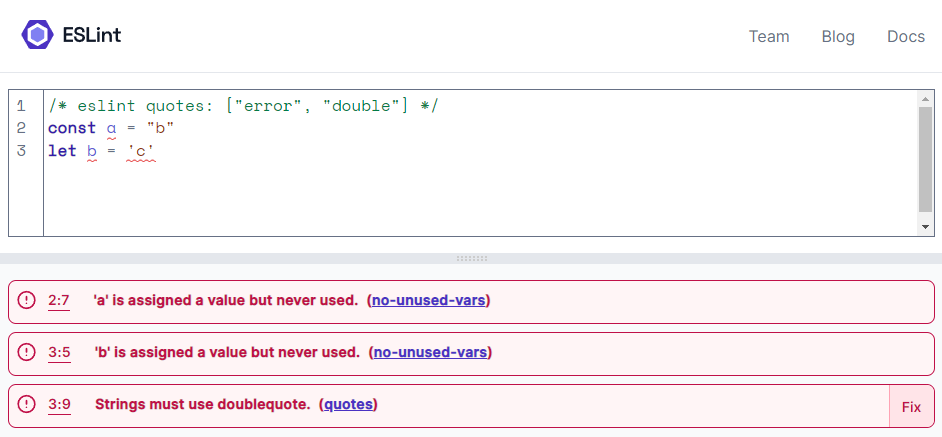
Task: Click error icon on 'a' unused message
Action: 26,299
